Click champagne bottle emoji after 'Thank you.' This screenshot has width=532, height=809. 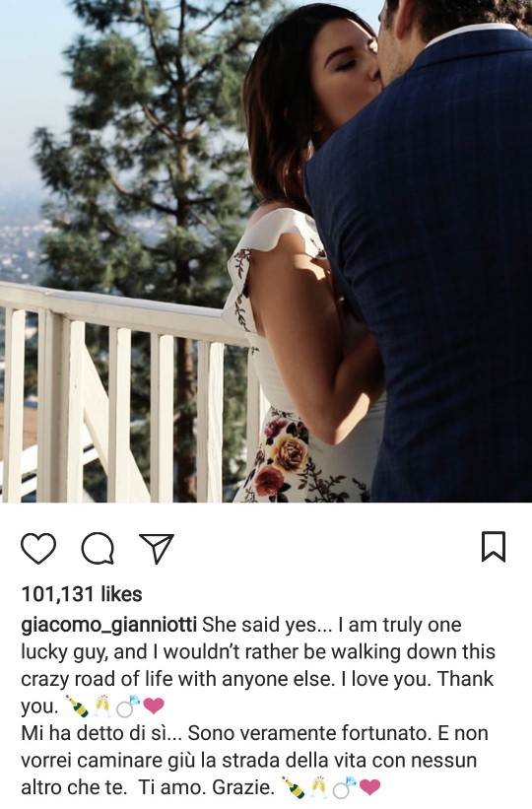pyautogui.click(x=77, y=706)
